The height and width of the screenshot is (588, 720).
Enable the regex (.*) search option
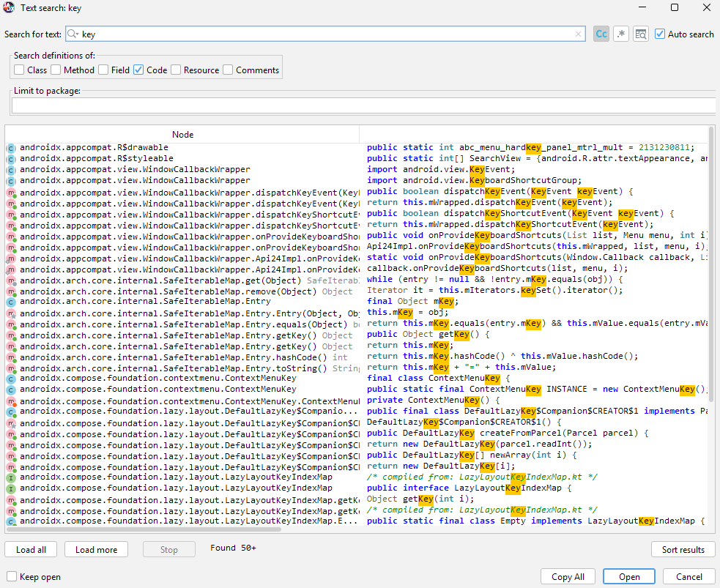[x=621, y=34]
